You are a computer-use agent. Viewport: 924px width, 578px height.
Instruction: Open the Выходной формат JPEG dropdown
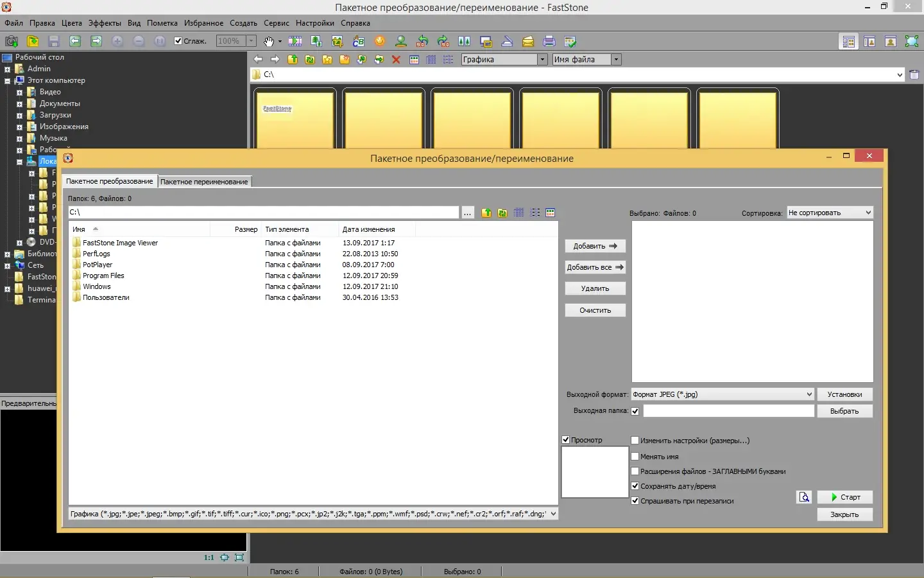723,394
